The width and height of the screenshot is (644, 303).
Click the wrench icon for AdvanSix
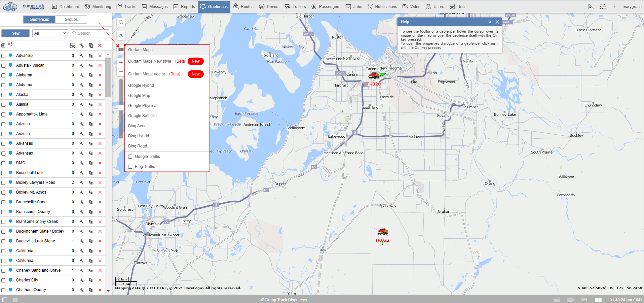(x=82, y=56)
